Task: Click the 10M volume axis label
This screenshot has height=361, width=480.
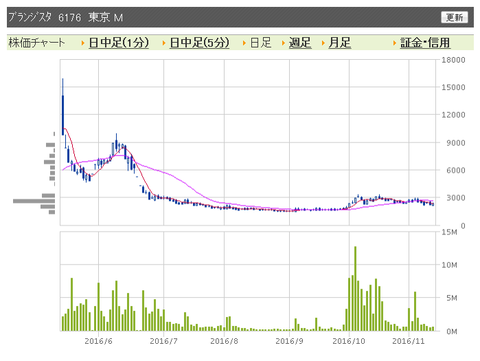Action: click(x=449, y=265)
